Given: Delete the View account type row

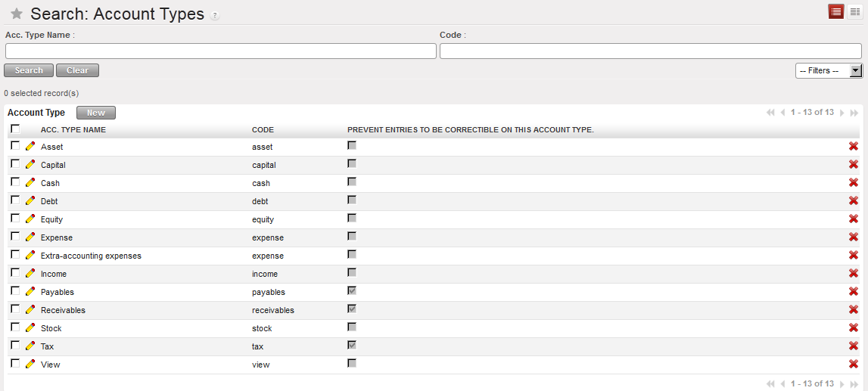Looking at the screenshot, I should pyautogui.click(x=854, y=364).
